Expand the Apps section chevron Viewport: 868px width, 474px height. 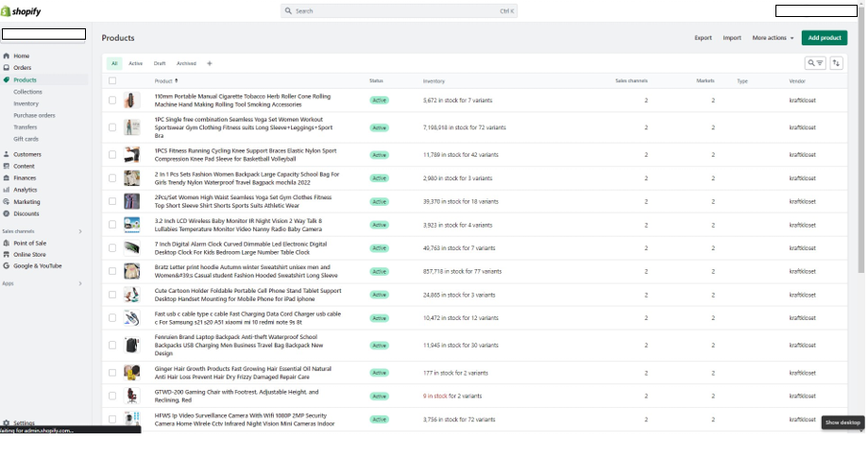[x=80, y=283]
